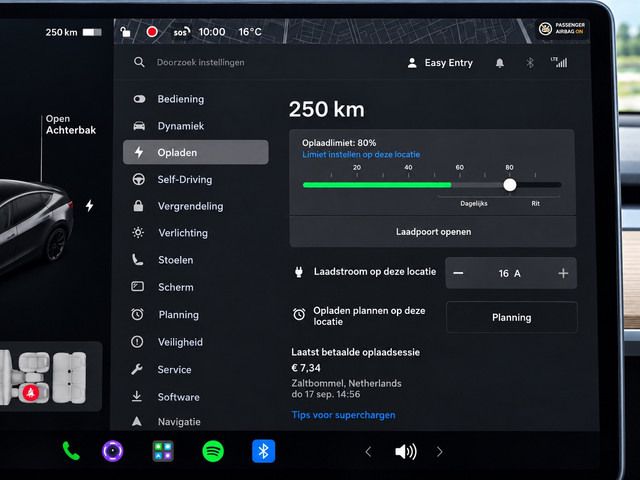Image resolution: width=640 pixels, height=480 pixels.
Task: Open the camera app in dock
Action: click(x=113, y=451)
